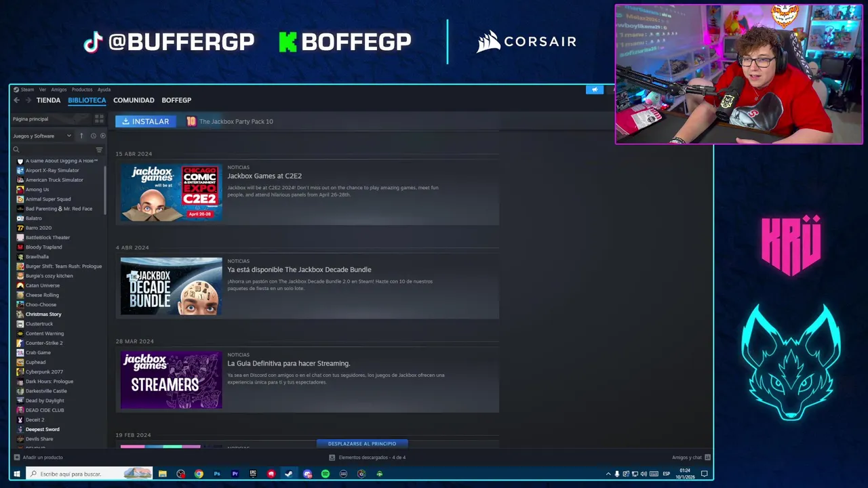Open the Amigos menu
The height and width of the screenshot is (488, 868).
point(59,89)
